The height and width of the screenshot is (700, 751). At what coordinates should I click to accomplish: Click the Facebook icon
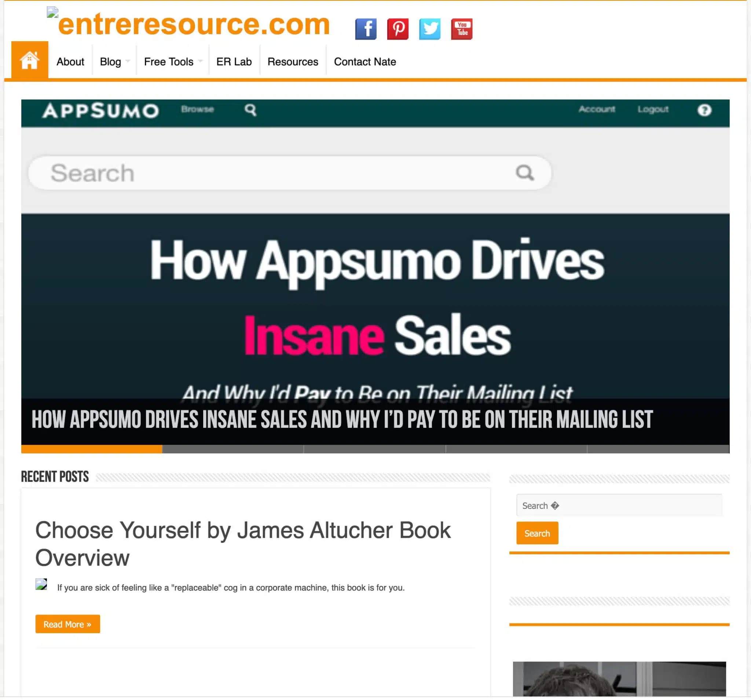coord(366,28)
